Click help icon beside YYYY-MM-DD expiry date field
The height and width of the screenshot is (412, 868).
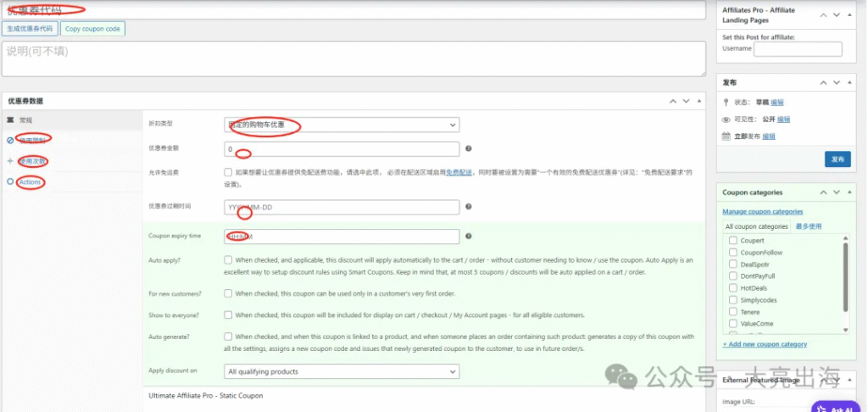(x=469, y=207)
